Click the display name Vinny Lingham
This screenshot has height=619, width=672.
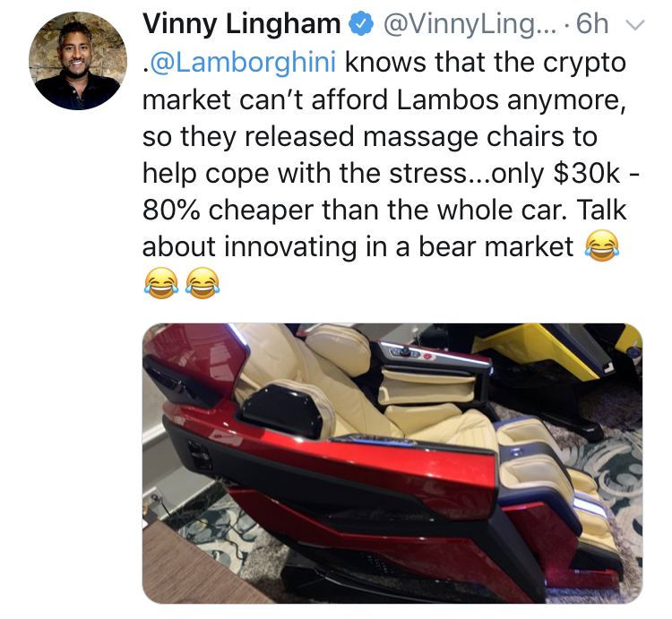(242, 24)
